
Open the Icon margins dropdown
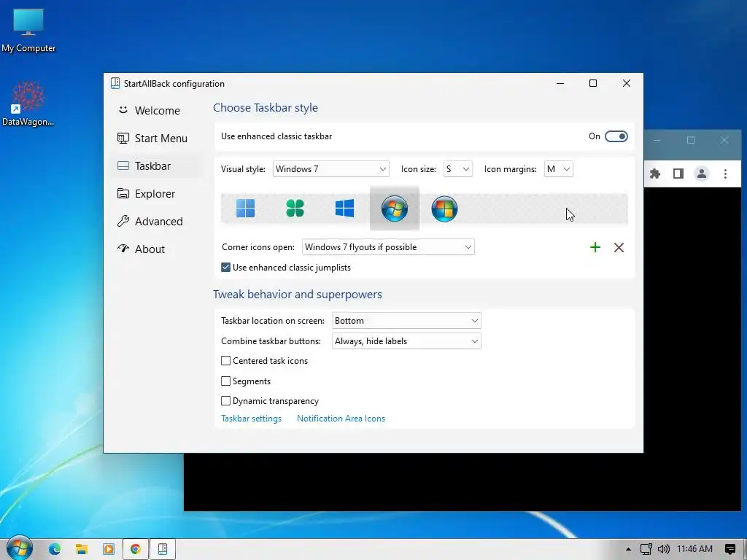click(x=558, y=169)
